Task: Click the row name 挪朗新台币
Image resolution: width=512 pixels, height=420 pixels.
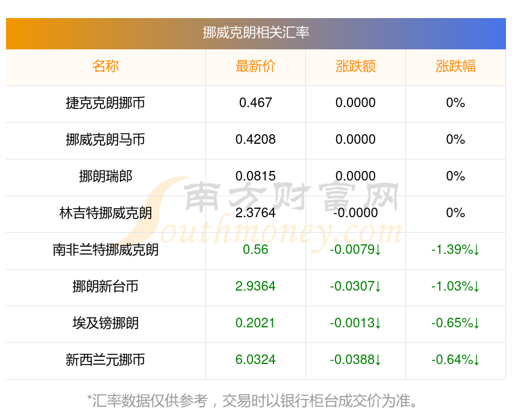Action: (105, 286)
